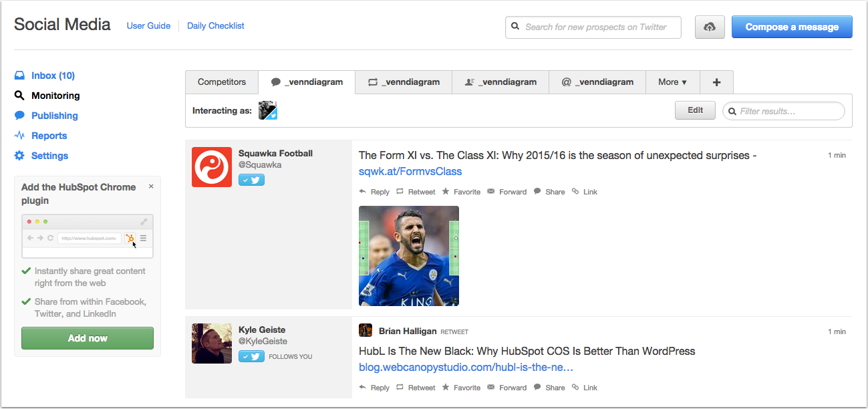Click Squawka Football's red profile logo
868x409 pixels.
(212, 167)
